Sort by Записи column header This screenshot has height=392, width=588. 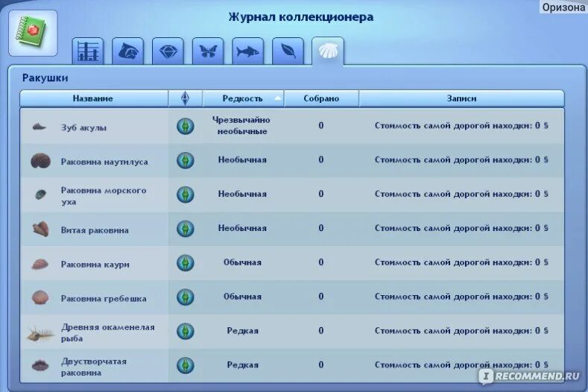coord(461,98)
